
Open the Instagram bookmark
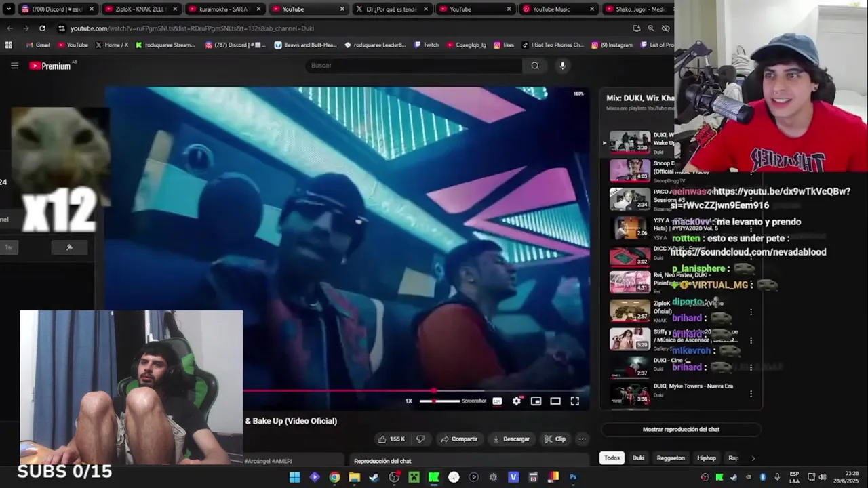point(612,45)
